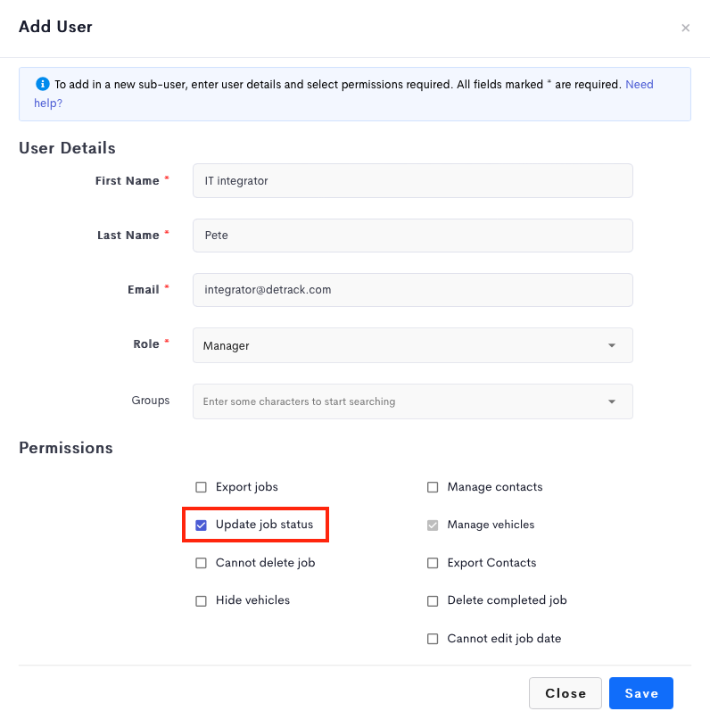Check the Hide vehicles box
710x728 pixels.
pyautogui.click(x=201, y=601)
